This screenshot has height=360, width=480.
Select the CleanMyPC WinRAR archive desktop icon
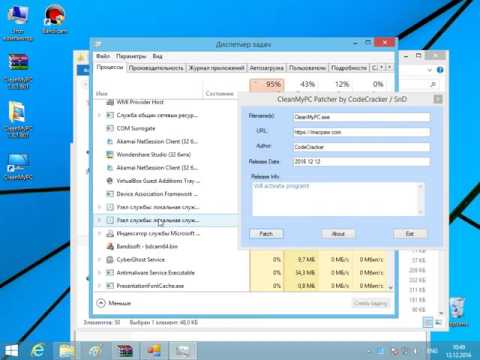click(x=18, y=71)
